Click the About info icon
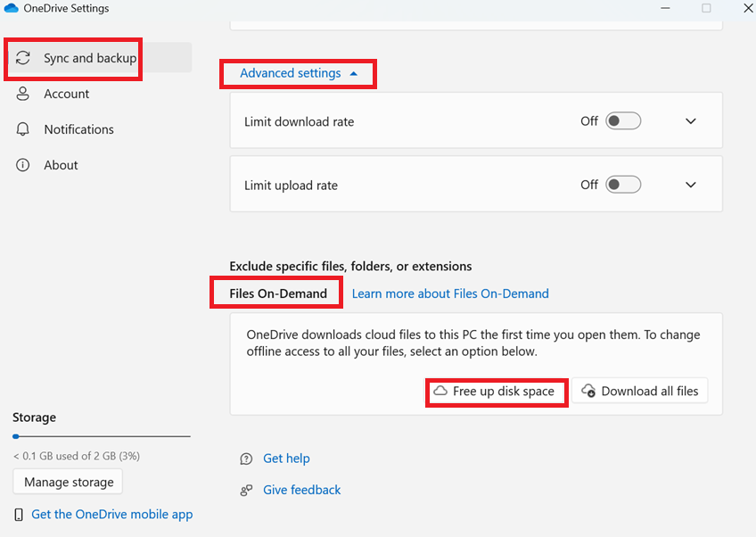 point(22,165)
